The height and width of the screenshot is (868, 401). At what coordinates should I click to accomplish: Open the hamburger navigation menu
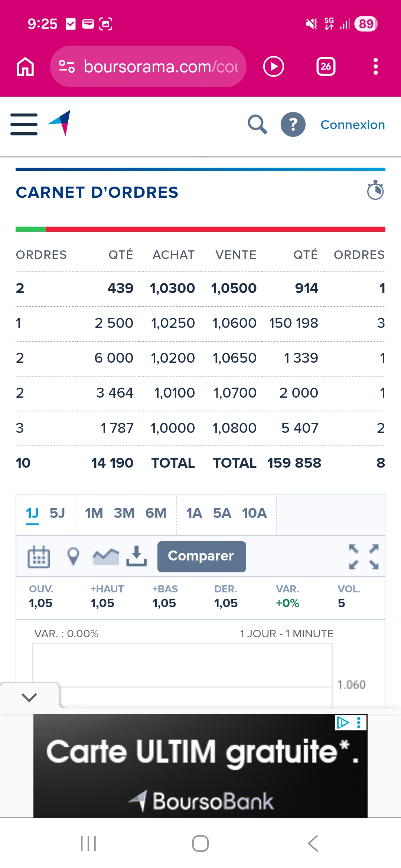tap(24, 125)
